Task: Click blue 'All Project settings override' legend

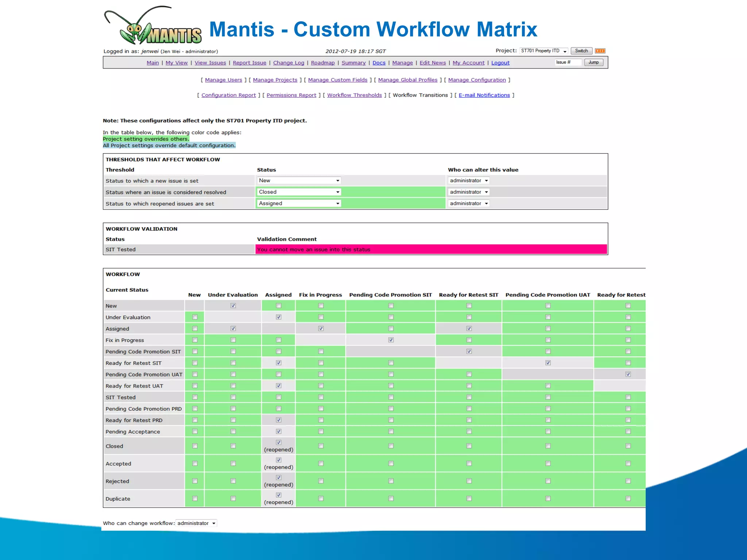Action: 169,145
